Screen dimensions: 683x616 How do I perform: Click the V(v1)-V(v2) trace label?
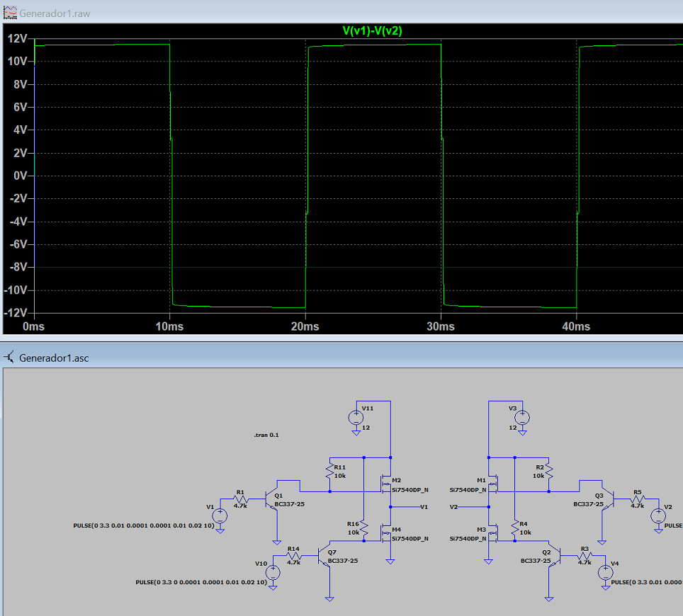click(x=372, y=31)
